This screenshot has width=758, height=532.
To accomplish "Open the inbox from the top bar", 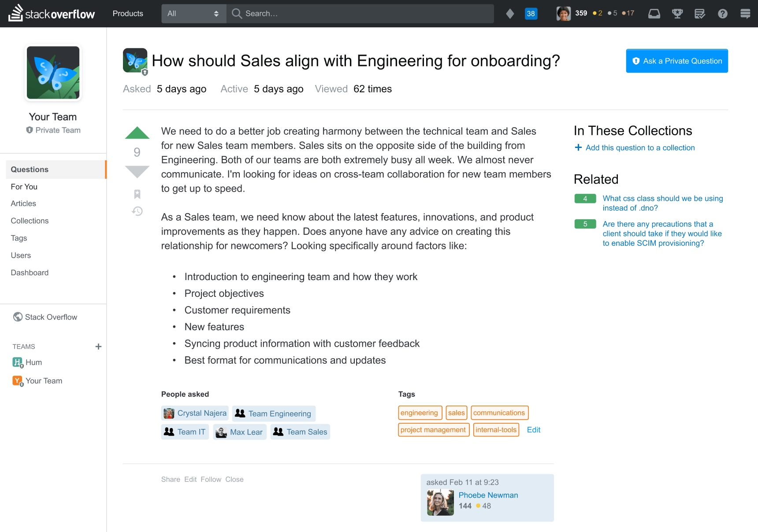I will coord(654,13).
